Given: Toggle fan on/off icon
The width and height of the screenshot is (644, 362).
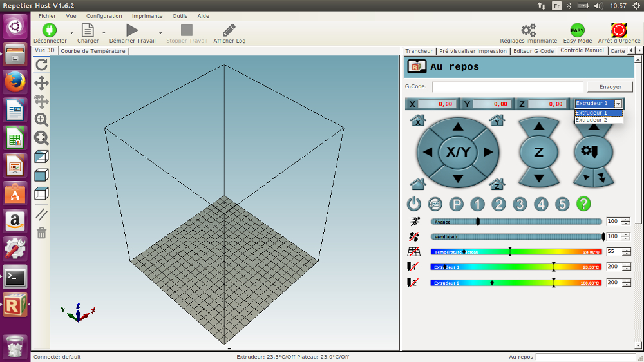Looking at the screenshot, I should [413, 236].
